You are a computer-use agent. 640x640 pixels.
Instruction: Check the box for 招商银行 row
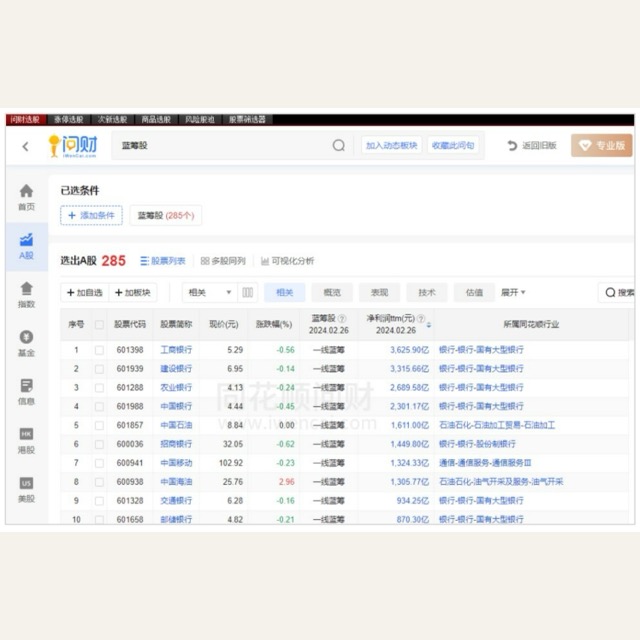click(99, 444)
